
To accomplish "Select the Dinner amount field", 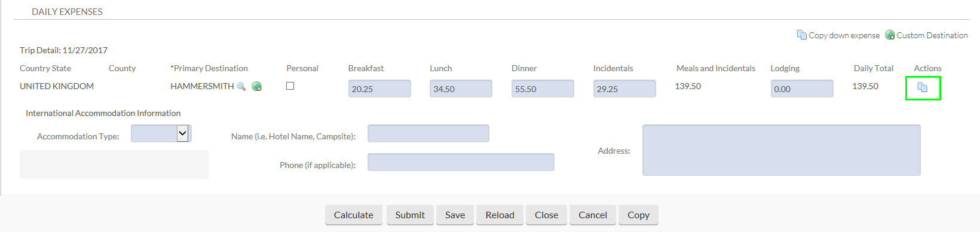I will [543, 88].
